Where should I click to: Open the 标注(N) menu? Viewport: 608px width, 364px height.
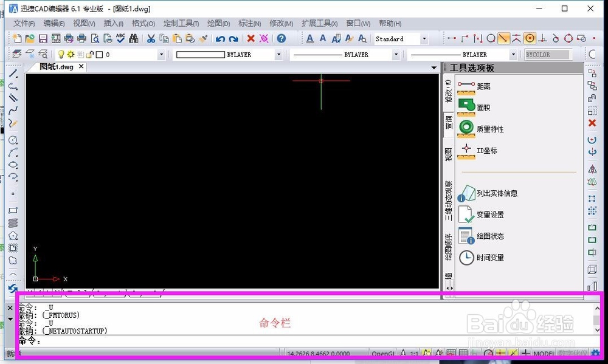250,23
